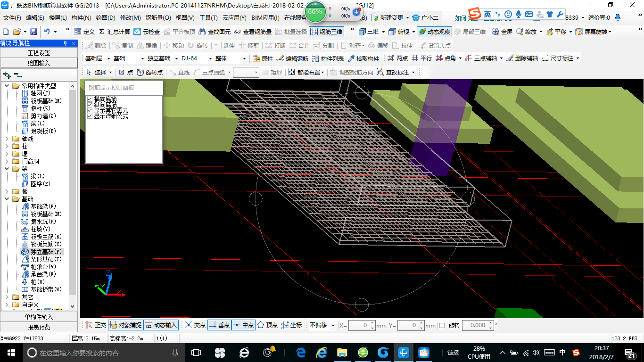This screenshot has height=362, width=644.
Task: Uncheck 纵向底筋 checkbox
Action: [x=90, y=105]
